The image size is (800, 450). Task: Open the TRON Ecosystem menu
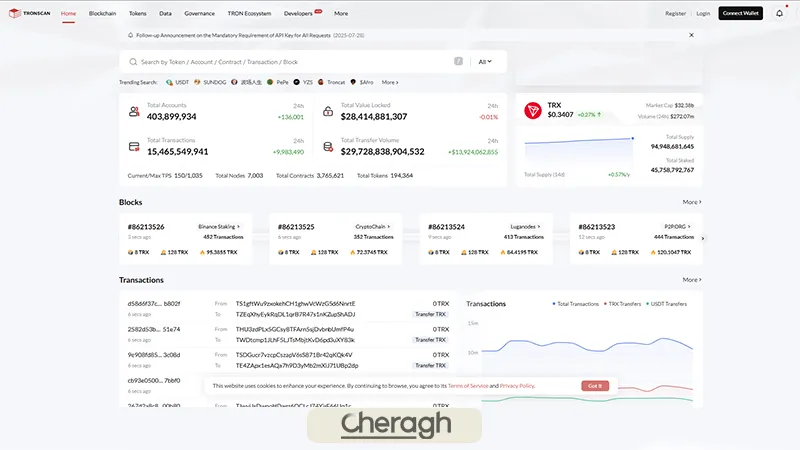[249, 13]
